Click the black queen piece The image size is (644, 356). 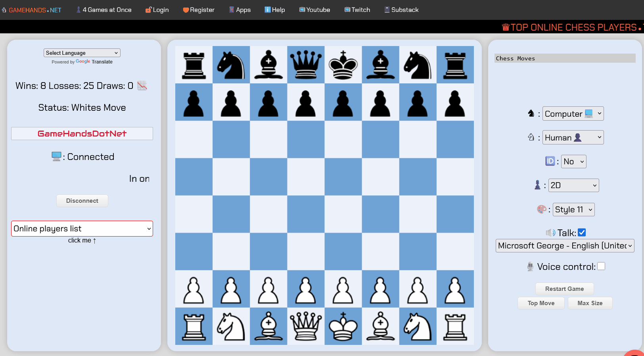(x=306, y=65)
